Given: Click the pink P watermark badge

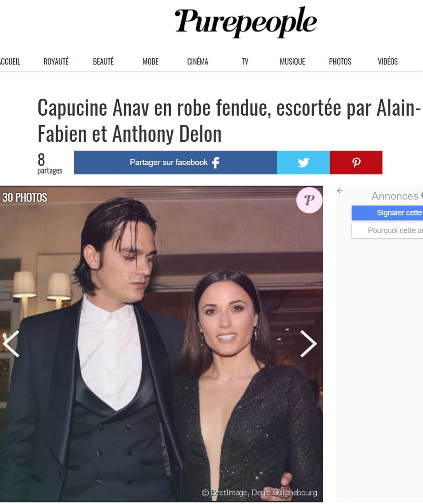Looking at the screenshot, I should click(309, 200).
